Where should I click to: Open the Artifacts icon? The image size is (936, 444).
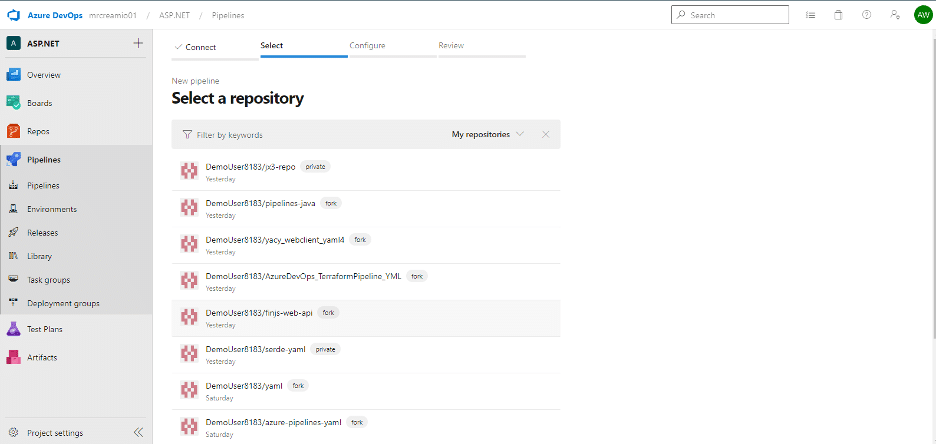click(x=13, y=357)
